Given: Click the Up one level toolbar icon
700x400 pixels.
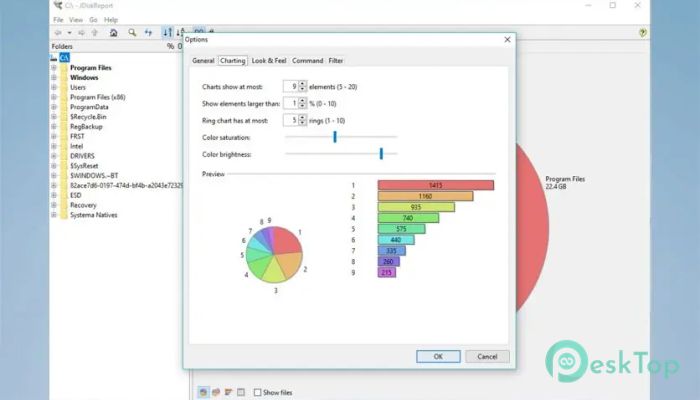Looking at the screenshot, I should (x=95, y=33).
